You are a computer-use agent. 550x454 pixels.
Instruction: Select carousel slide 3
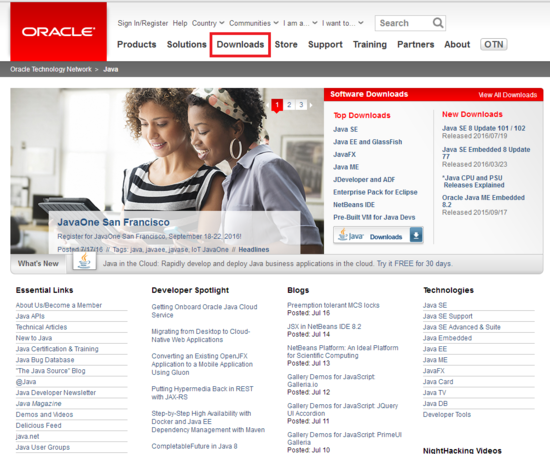(301, 105)
